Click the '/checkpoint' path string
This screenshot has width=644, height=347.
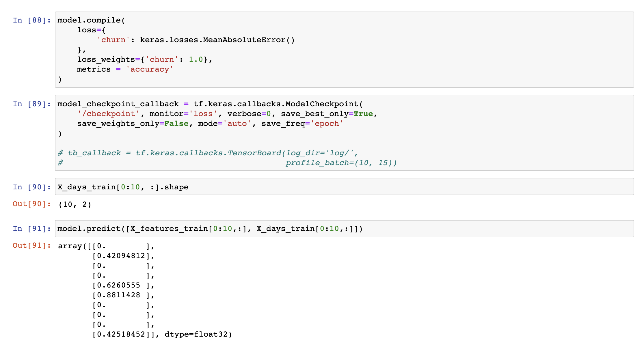(108, 114)
